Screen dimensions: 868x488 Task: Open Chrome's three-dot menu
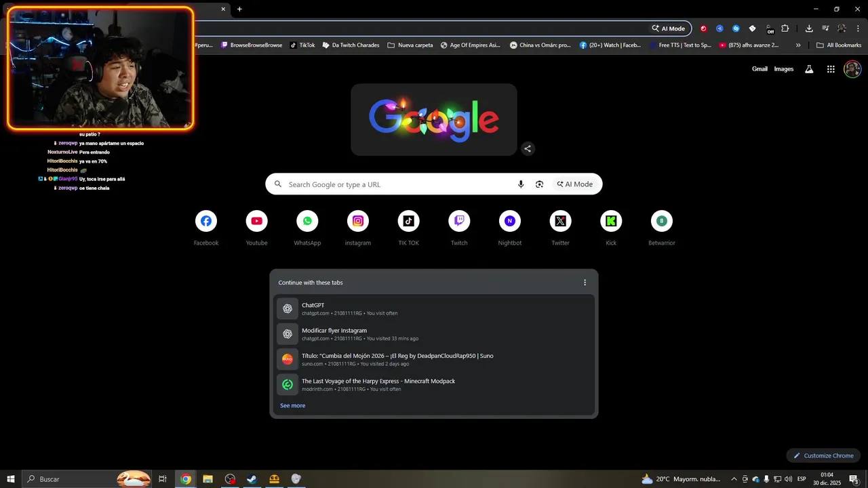858,28
